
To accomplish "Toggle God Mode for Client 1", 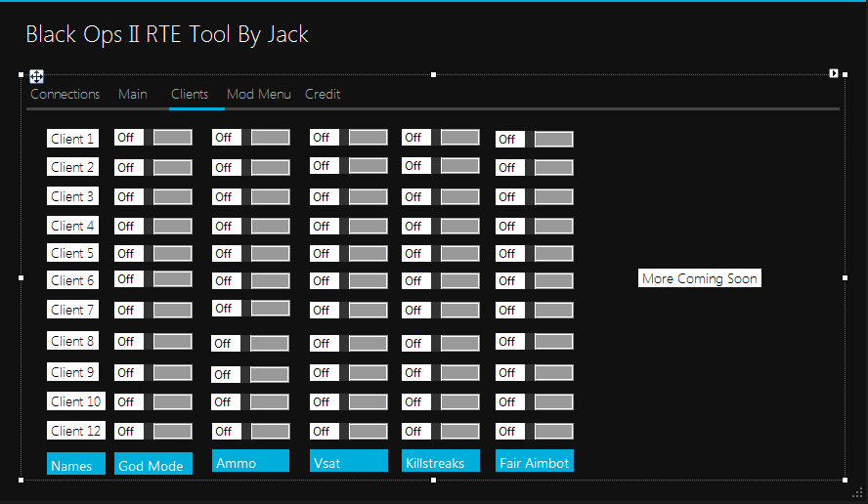I will [153, 137].
